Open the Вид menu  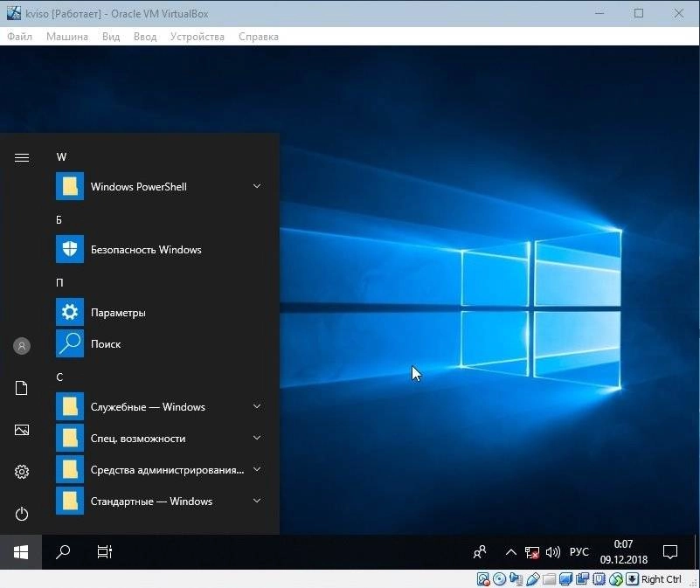tap(111, 37)
